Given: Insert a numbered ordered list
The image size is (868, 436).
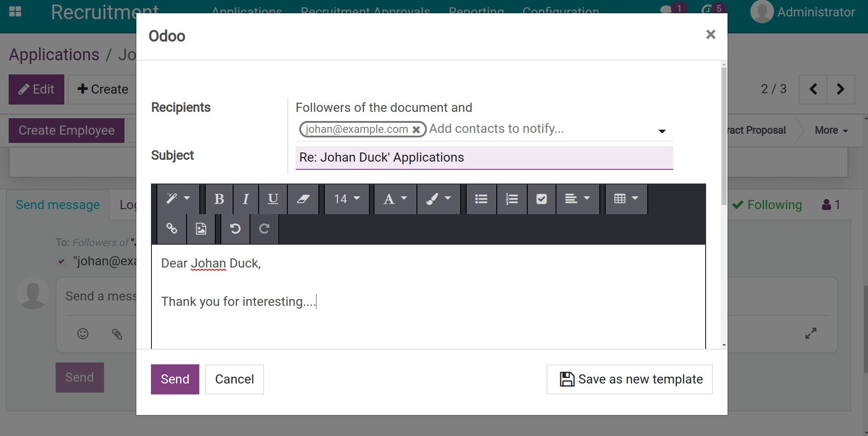Looking at the screenshot, I should tap(511, 199).
